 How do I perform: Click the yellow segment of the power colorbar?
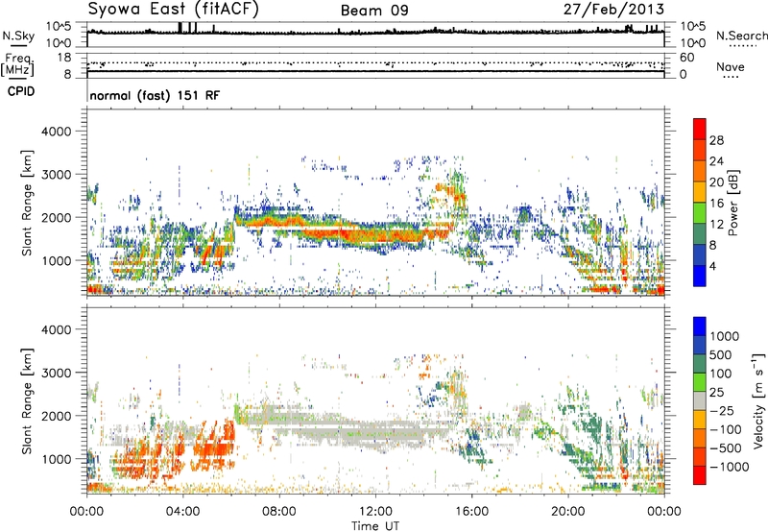click(x=700, y=192)
